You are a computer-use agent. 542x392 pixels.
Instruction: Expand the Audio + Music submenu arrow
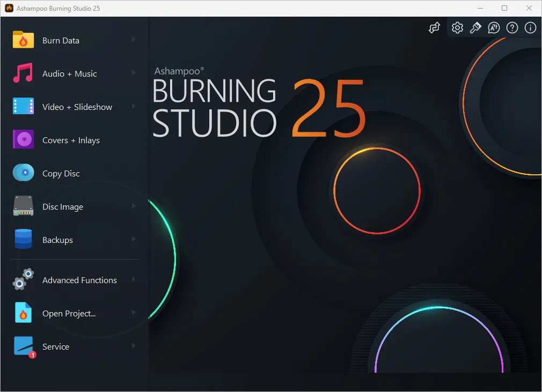(134, 73)
